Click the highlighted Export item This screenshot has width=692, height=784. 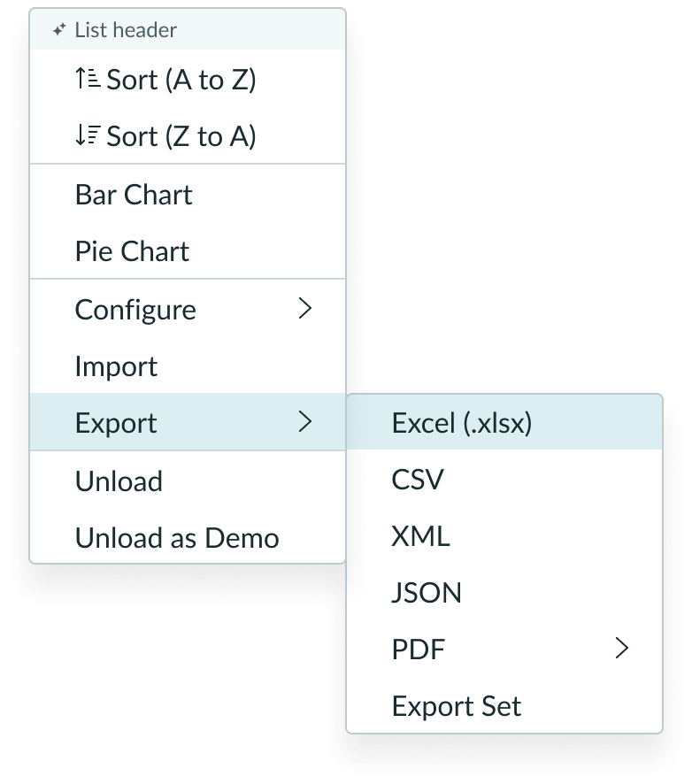point(116,422)
